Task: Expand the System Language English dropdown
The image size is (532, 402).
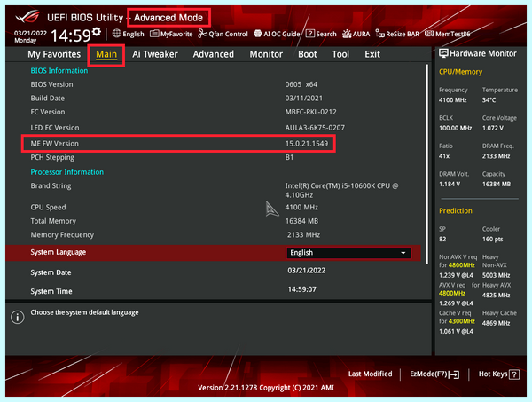Action: tap(348, 253)
